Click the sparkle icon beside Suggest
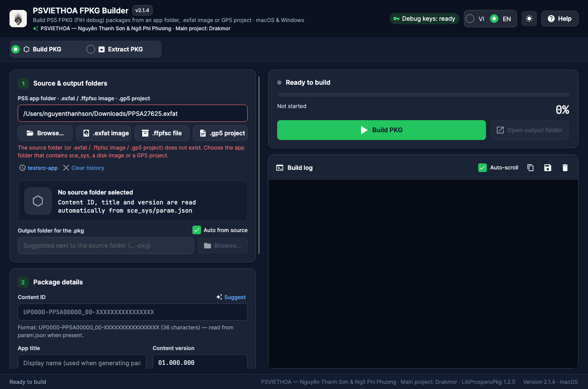 (x=219, y=297)
